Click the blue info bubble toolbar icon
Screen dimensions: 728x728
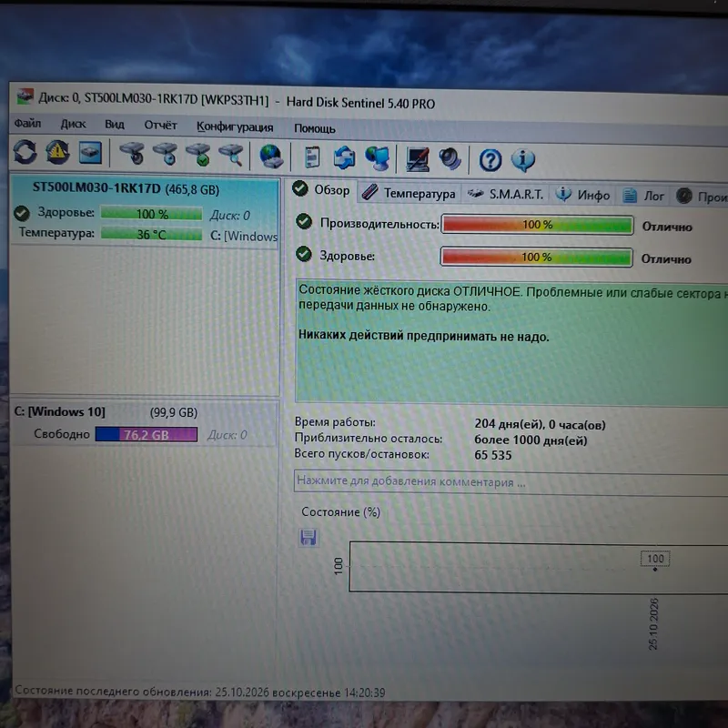523,160
